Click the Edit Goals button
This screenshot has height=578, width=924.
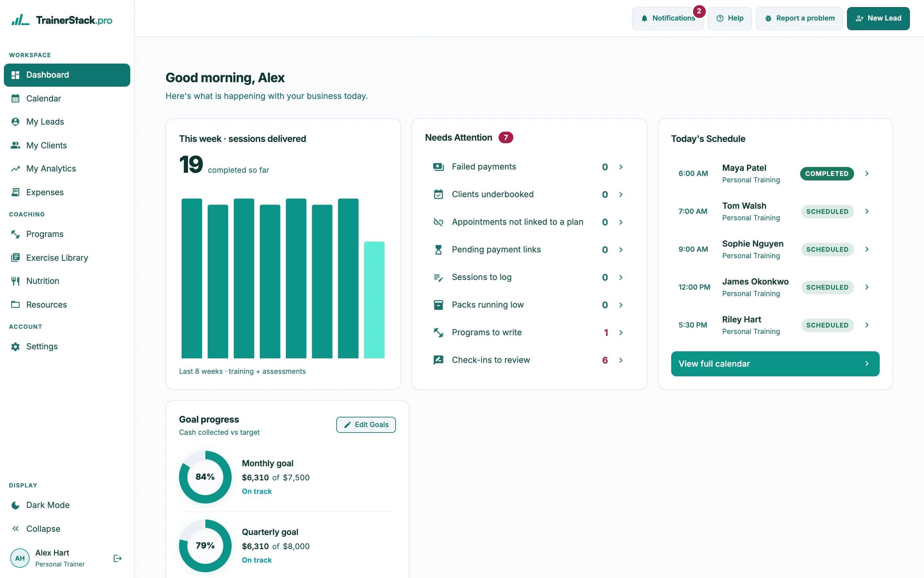[x=366, y=425]
